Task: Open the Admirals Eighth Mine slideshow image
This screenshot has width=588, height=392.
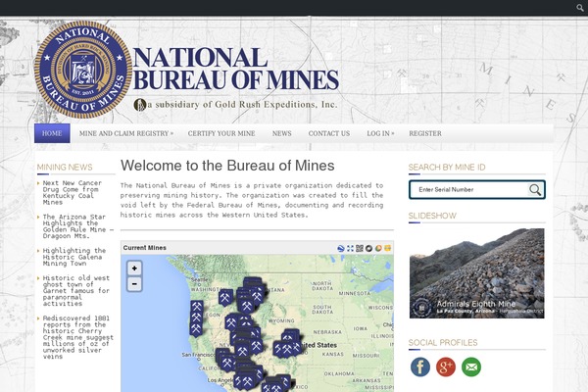Action: click(476, 273)
